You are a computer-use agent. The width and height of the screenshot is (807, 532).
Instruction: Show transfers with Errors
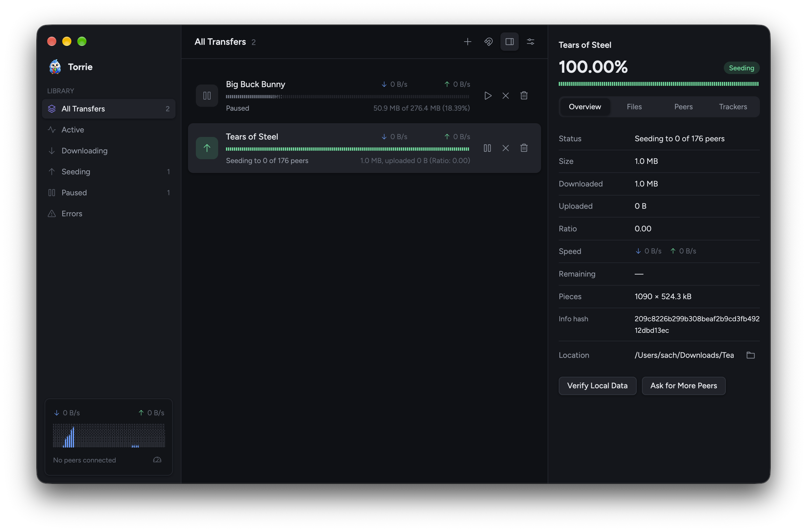coord(108,214)
